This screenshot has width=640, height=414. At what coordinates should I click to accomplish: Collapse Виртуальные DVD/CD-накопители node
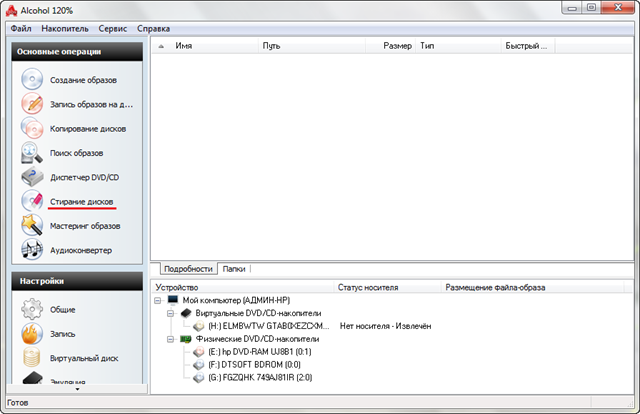coord(171,314)
